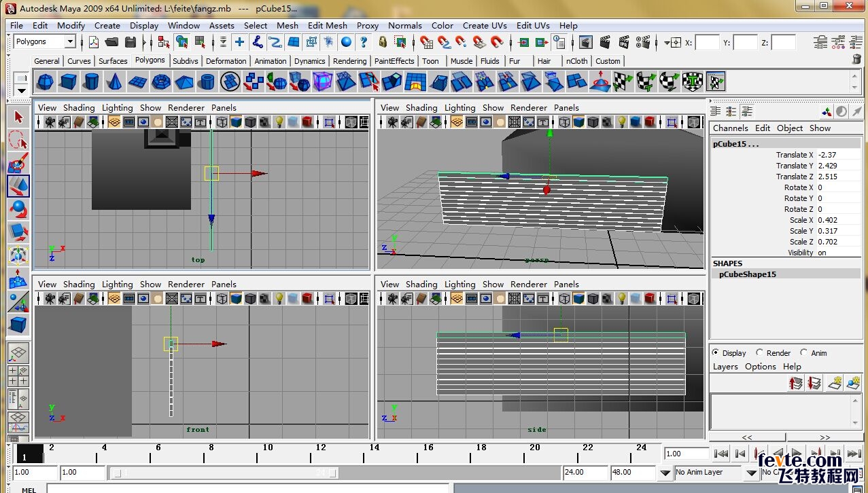This screenshot has width=868, height=493.
Task: Switch to the nCloth shelf tab
Action: [x=577, y=61]
